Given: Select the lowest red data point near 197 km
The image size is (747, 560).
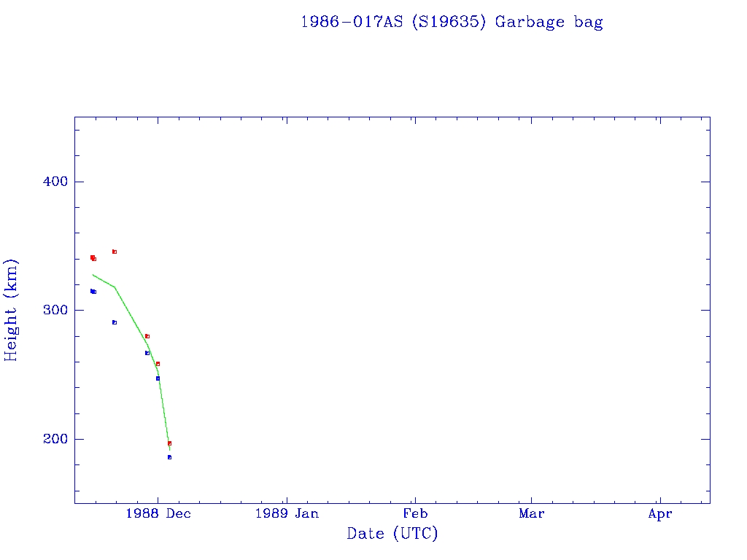Looking at the screenshot, I should pos(169,443).
